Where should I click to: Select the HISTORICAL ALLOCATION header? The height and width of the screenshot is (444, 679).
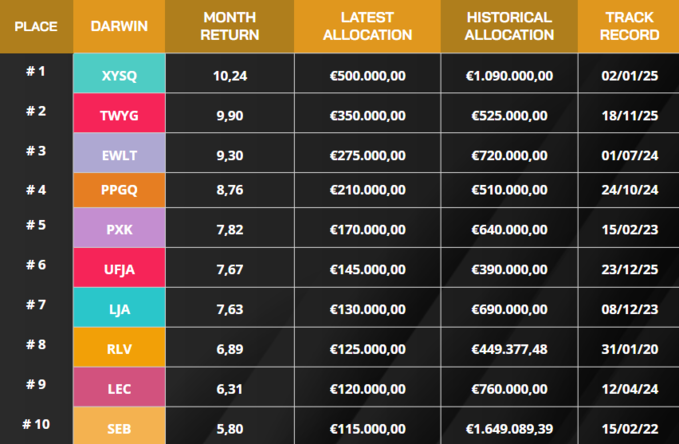pos(509,26)
